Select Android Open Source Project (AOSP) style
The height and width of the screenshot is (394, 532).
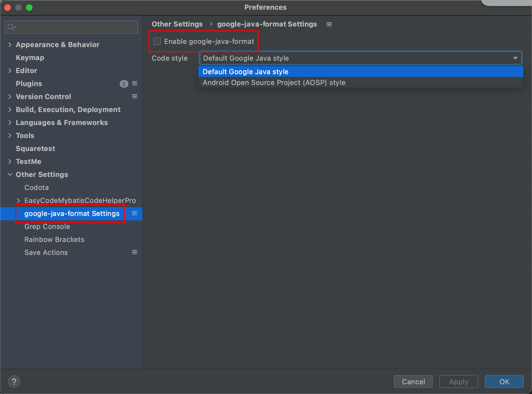(274, 83)
